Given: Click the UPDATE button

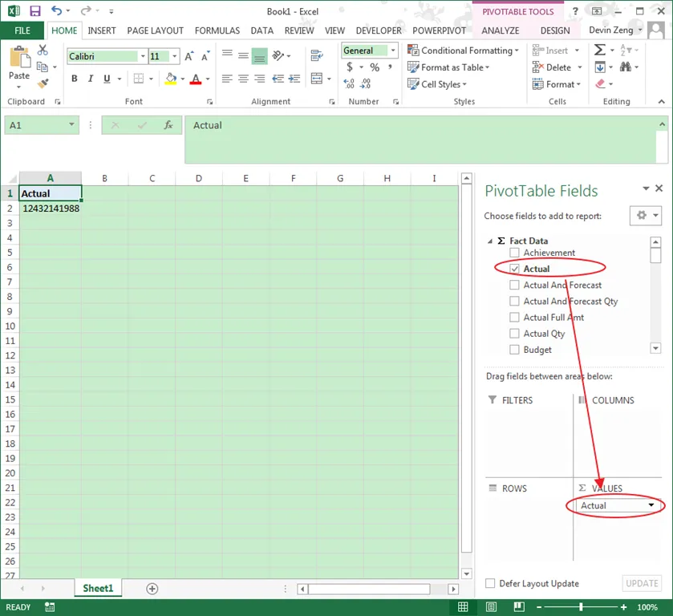Looking at the screenshot, I should (x=642, y=583).
